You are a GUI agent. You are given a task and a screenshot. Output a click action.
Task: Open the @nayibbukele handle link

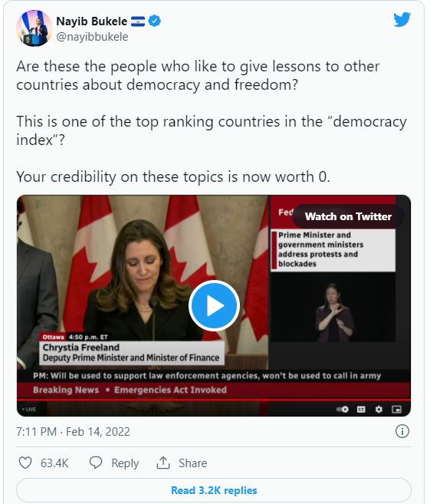point(92,37)
